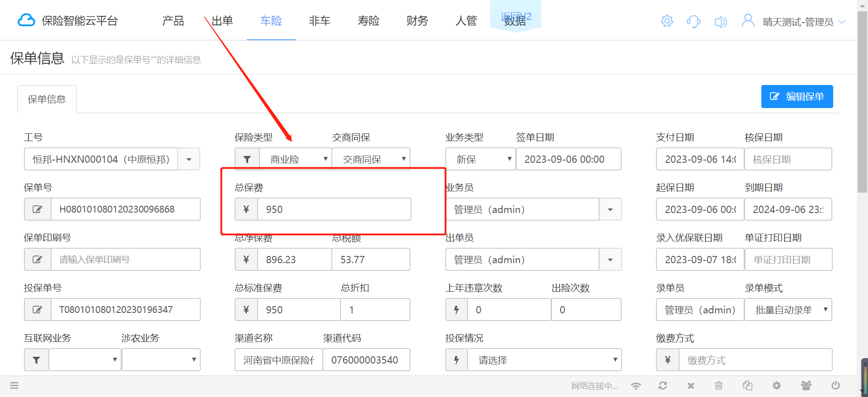Screen dimensions: 868x397
Task: Click the yen icon beside 总标准保费
Action: click(x=246, y=310)
